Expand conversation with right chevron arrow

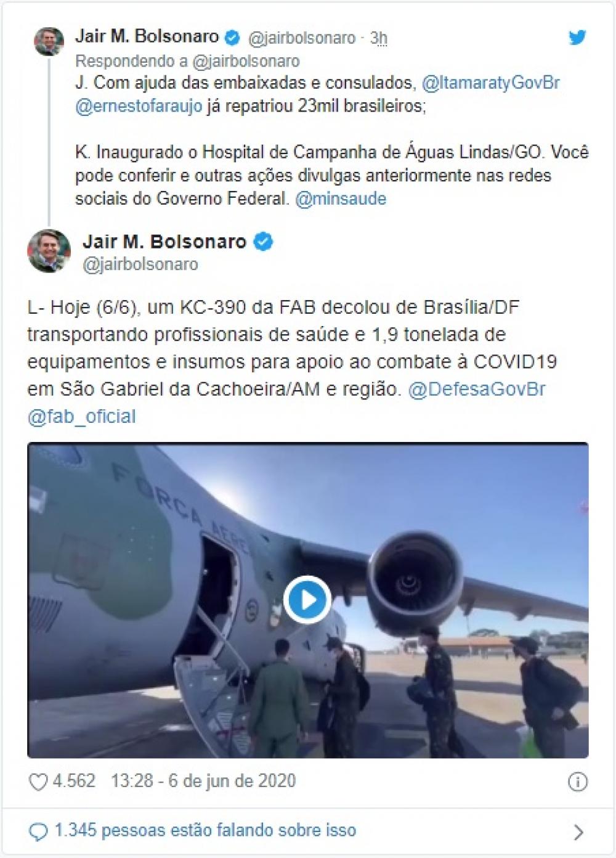[578, 832]
